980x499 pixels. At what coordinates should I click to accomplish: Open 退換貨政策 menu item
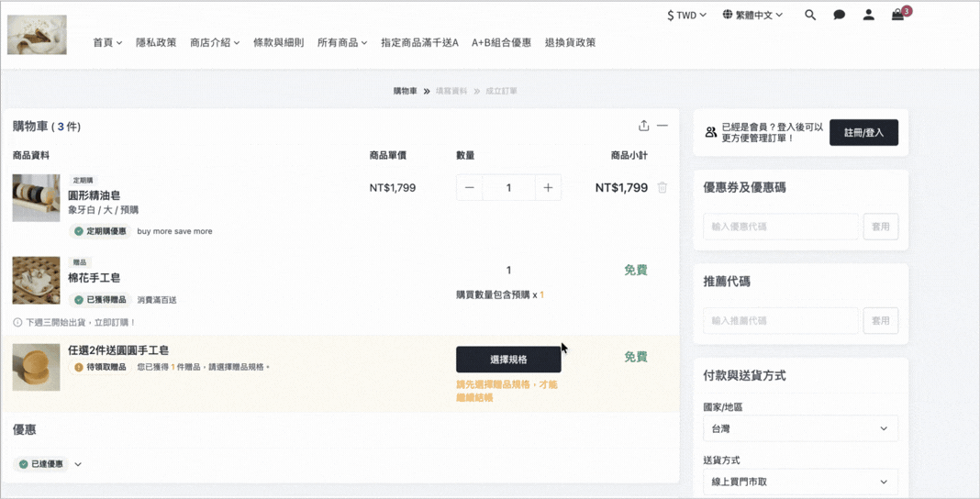point(570,42)
